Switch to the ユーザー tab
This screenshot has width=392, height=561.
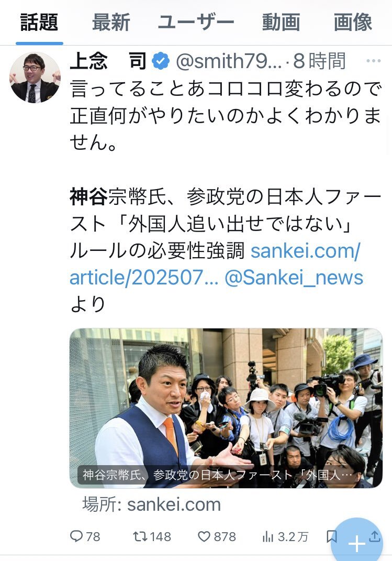click(x=196, y=22)
